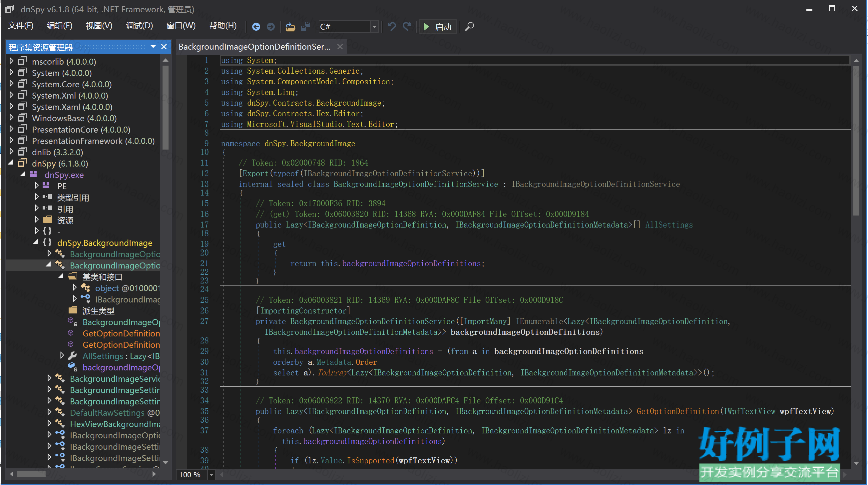Click the object @0100001 class icon
The image size is (868, 485).
[x=86, y=288]
